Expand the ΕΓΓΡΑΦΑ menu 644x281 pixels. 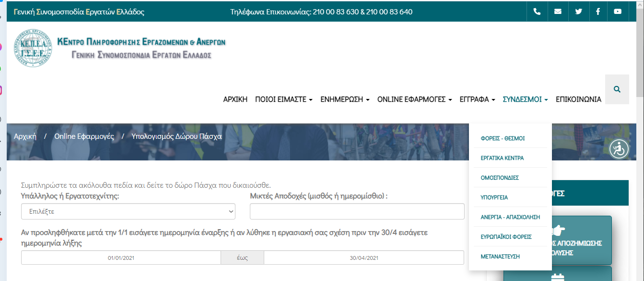pyautogui.click(x=478, y=99)
